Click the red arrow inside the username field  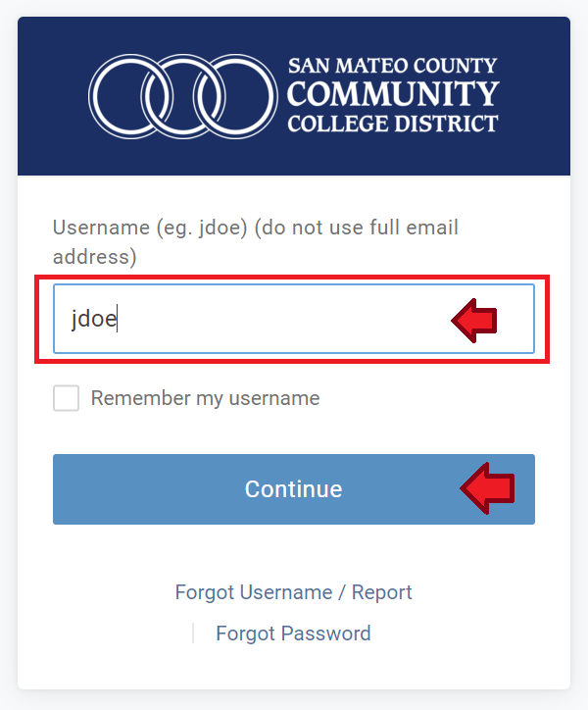[x=474, y=321]
